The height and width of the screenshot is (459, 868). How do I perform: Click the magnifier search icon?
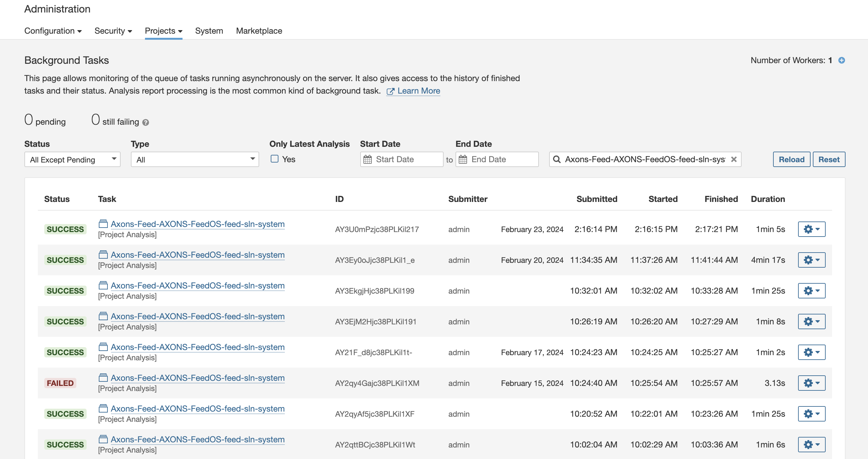557,159
